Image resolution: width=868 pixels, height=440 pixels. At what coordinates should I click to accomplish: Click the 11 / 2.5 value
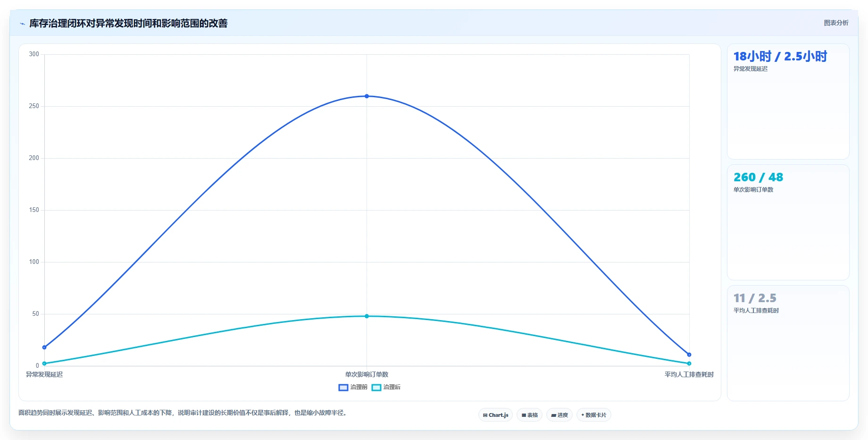click(755, 298)
